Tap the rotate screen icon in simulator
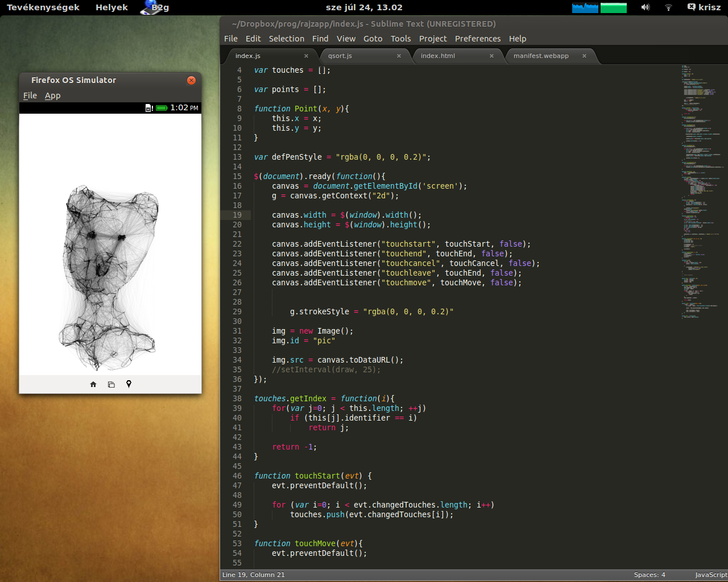The width and height of the screenshot is (728, 582). click(111, 384)
